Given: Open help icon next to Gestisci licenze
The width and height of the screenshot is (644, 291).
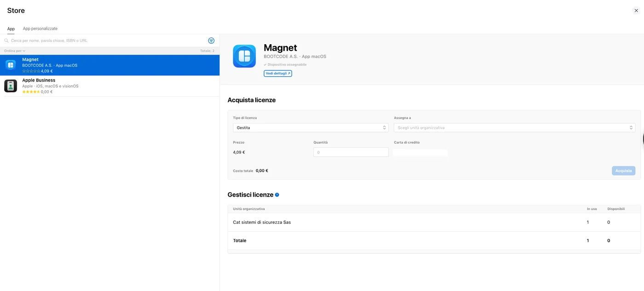Looking at the screenshot, I should (x=277, y=195).
